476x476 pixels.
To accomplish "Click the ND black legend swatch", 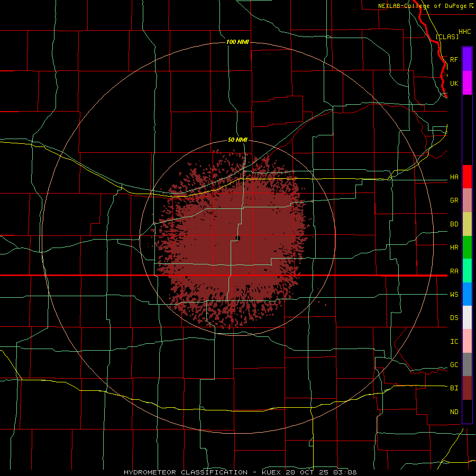I will (467, 411).
